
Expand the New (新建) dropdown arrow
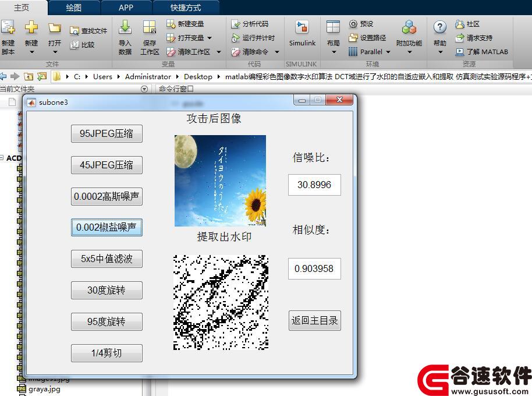click(31, 52)
